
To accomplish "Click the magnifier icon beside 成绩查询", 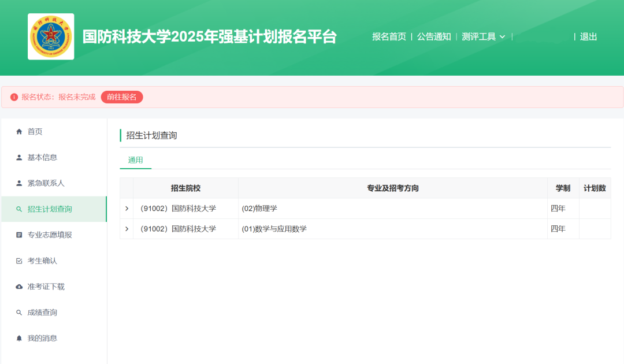I will coord(19,313).
